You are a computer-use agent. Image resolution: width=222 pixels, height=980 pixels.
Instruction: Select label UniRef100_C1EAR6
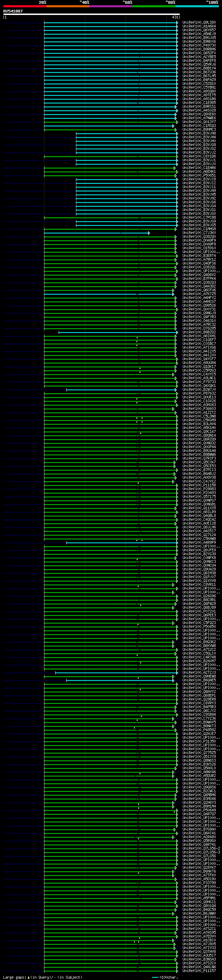pyautogui.click(x=199, y=168)
